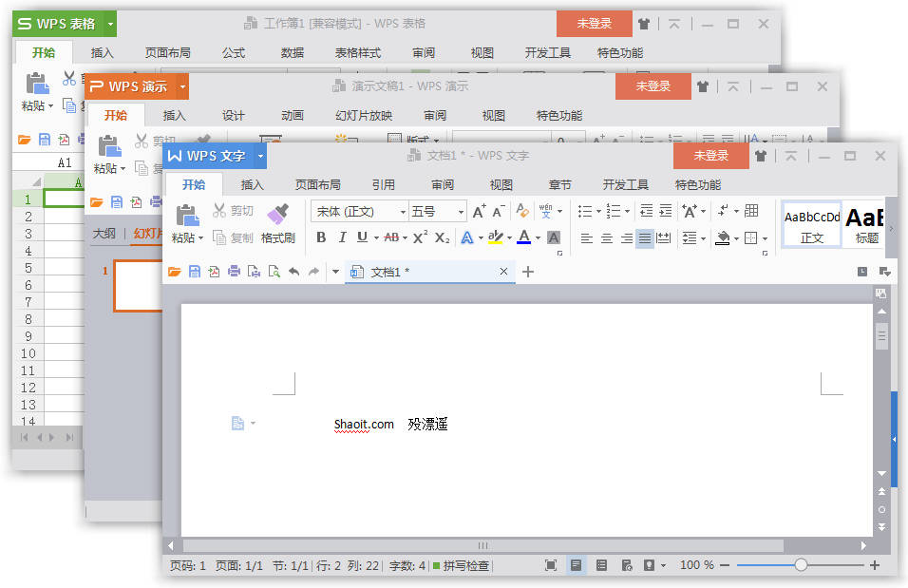Screen dimensions: 908x588
Task: Open 公式 tab in WPS 表格
Action: 234,52
